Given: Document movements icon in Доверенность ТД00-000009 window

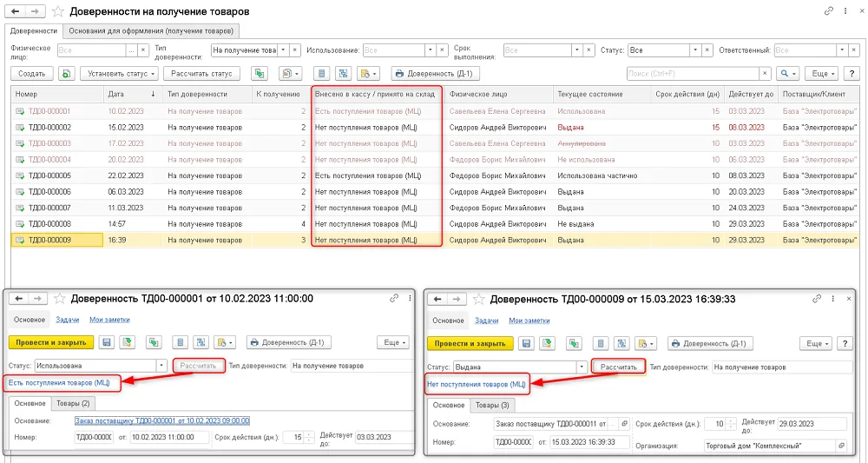Looking at the screenshot, I should point(601,344).
